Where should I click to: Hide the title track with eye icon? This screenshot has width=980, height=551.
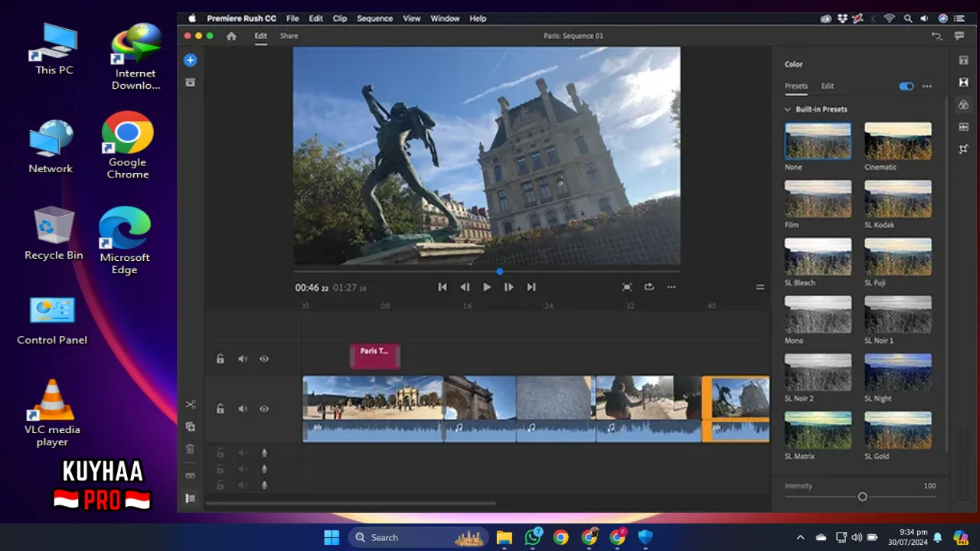264,359
